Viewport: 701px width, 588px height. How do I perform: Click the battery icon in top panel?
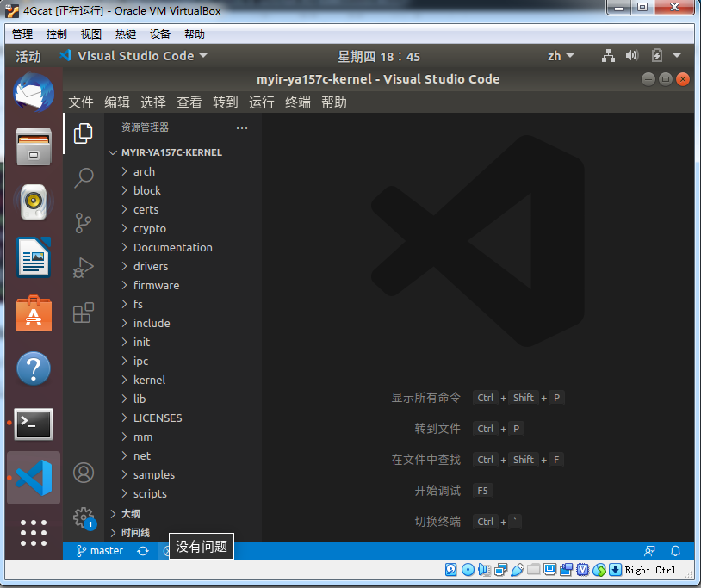coord(657,56)
